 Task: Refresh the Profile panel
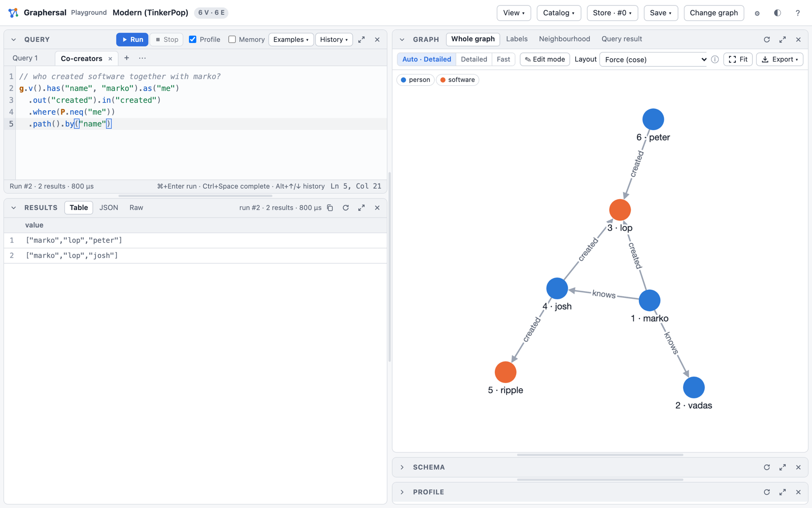[767, 492]
